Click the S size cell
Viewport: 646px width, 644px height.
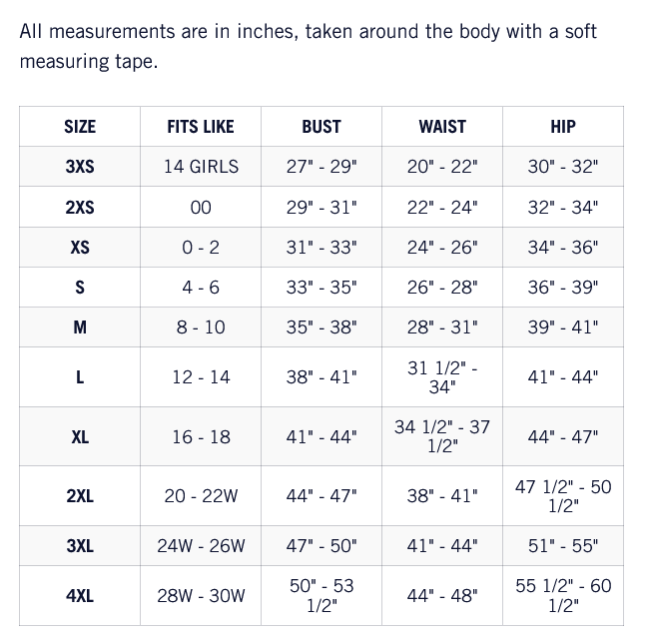(x=80, y=288)
